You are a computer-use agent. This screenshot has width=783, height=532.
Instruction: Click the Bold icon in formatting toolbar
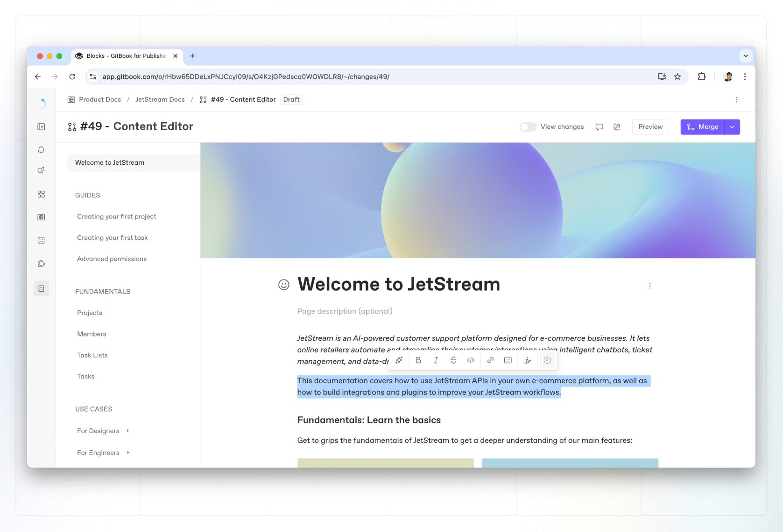tap(418, 360)
